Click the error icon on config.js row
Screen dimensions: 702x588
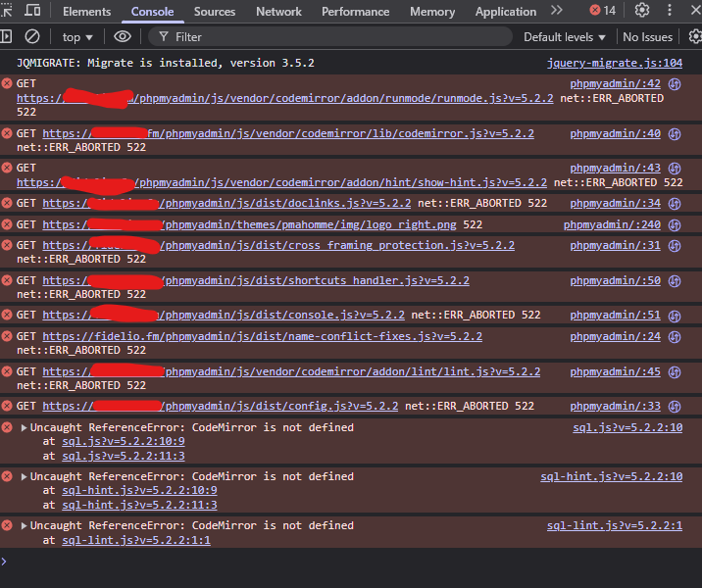pos(7,406)
